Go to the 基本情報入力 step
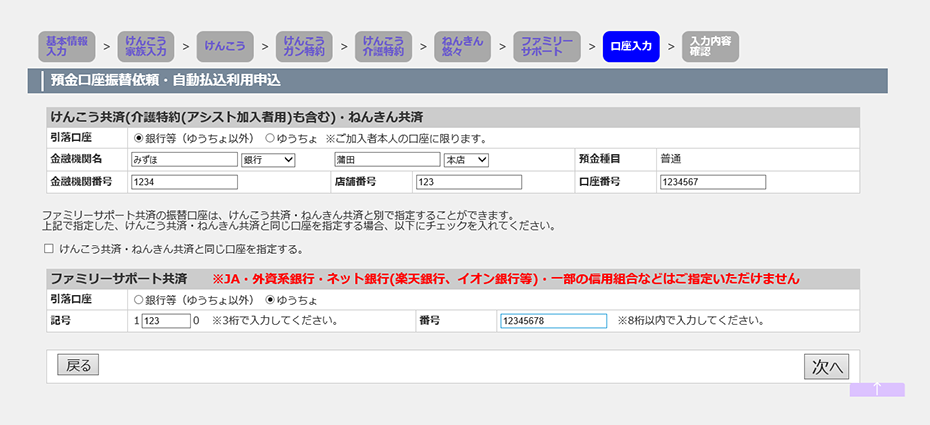This screenshot has width=930, height=425. point(66,46)
